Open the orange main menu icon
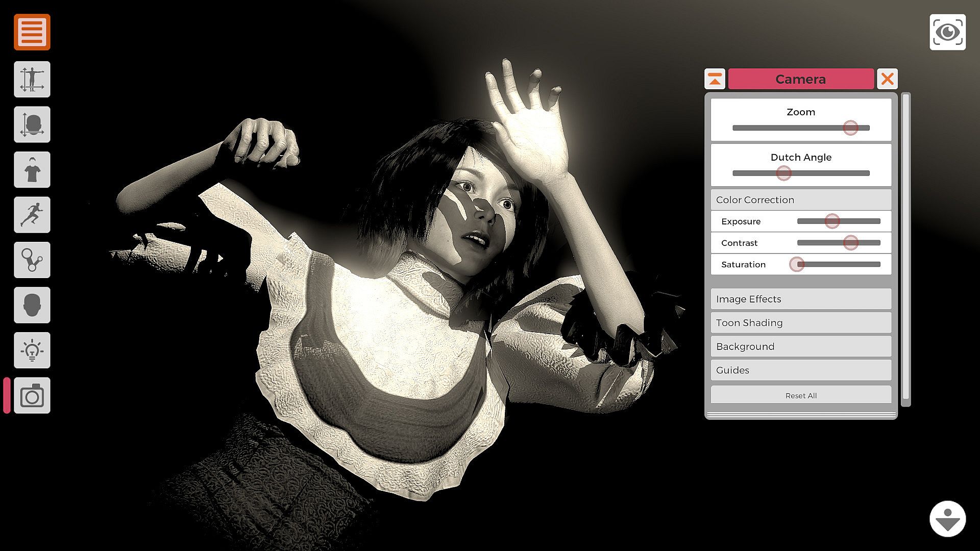 pyautogui.click(x=32, y=32)
